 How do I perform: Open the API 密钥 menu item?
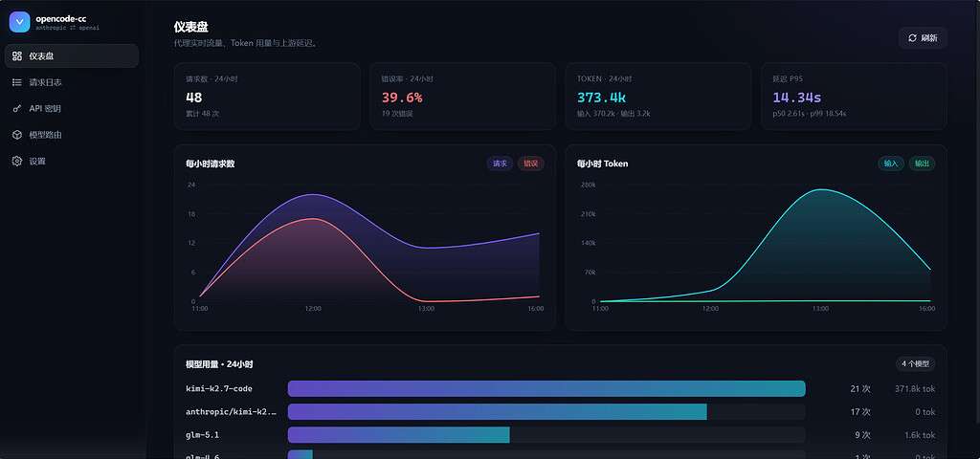[x=71, y=109]
